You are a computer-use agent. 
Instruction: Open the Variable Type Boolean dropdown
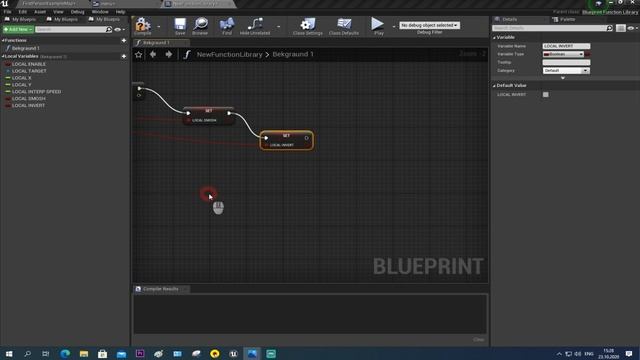coord(563,54)
